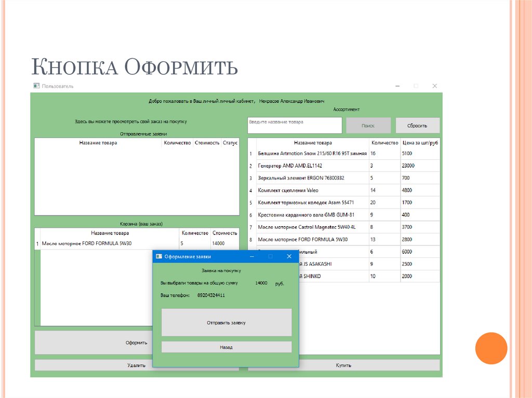Image resolution: width=532 pixels, height=398 pixels.
Task: Go back with the Назад button
Action: coord(226,347)
